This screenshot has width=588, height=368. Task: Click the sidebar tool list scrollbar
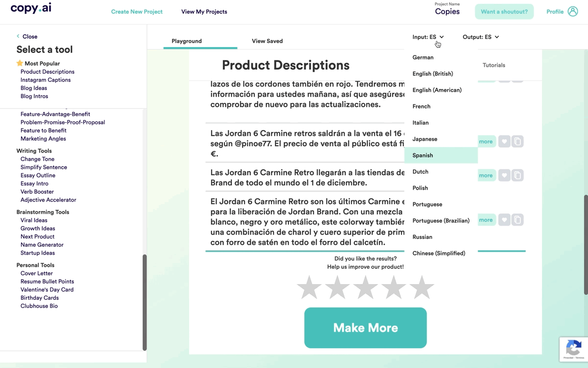point(145,302)
